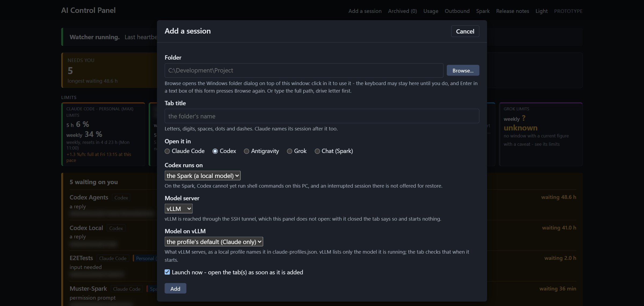This screenshot has height=306, width=644.
Task: Click the 'waiting 41.0 h' text
Action: click(x=559, y=228)
